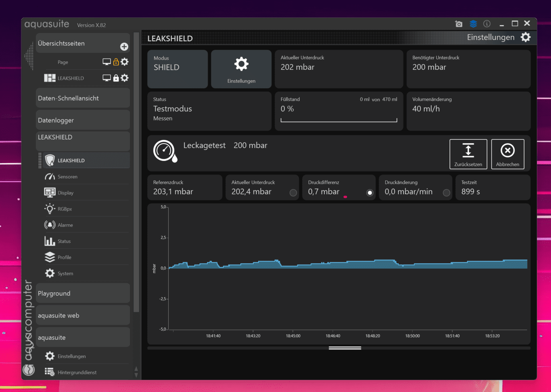
Task: Open Einstellungen gear at top right
Action: click(x=526, y=37)
